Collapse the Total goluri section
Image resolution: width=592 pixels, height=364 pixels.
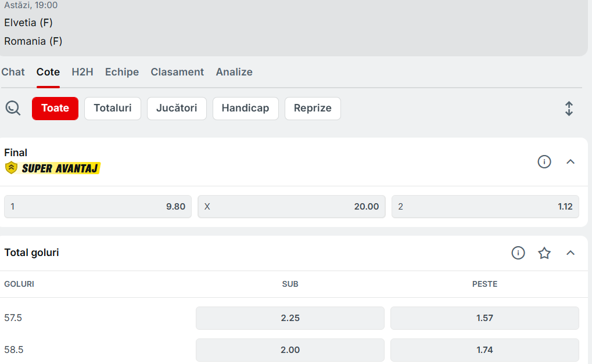click(570, 253)
